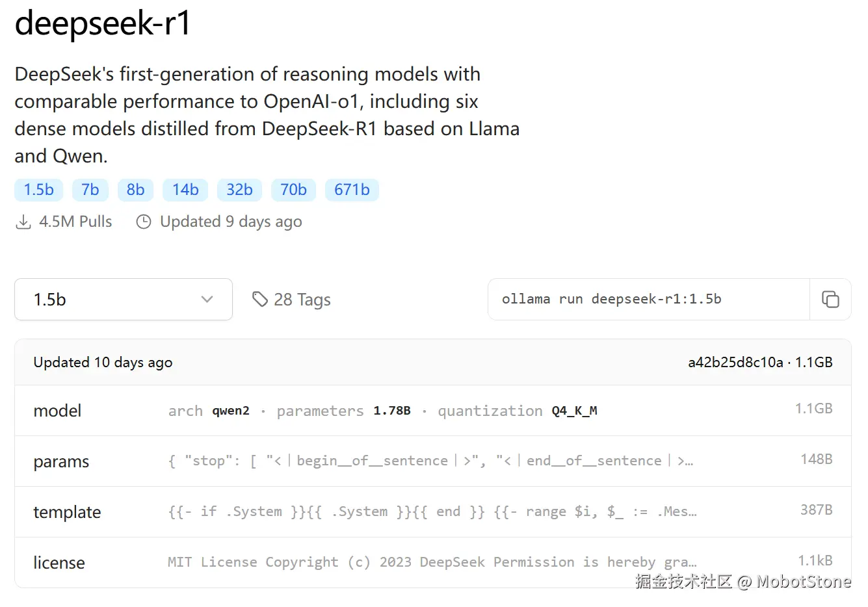Click the download icon next to 4.5M Pulls
This screenshot has width=868, height=607.
coord(23,222)
